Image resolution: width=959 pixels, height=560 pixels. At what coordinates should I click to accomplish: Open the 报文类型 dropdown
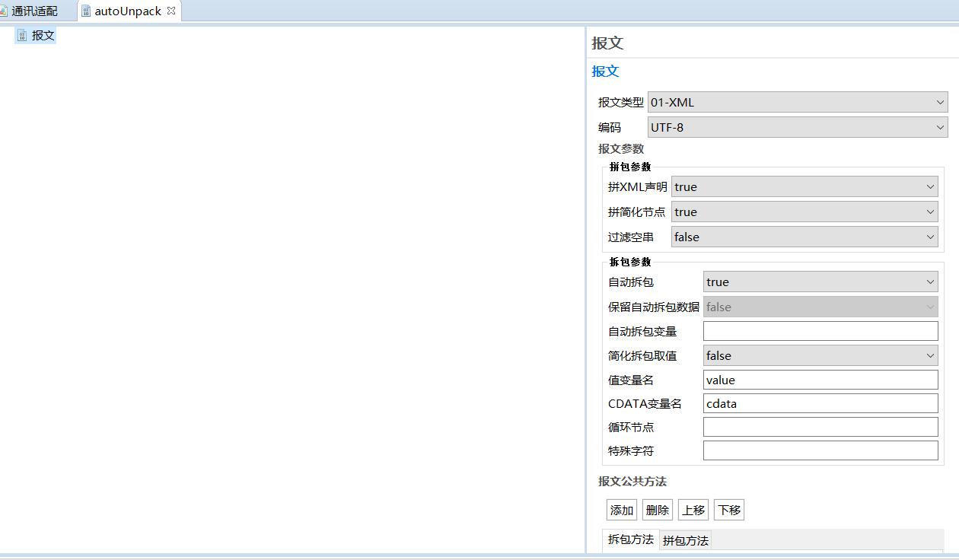click(797, 103)
